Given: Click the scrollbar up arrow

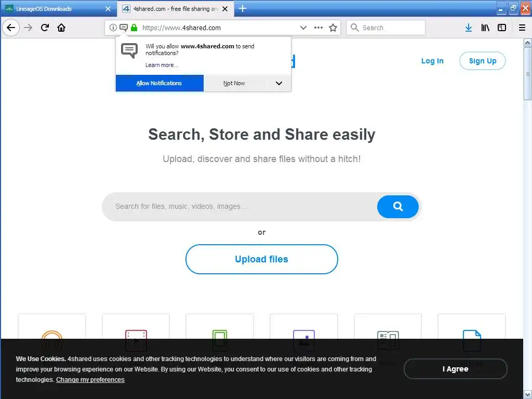Looking at the screenshot, I should (528, 43).
